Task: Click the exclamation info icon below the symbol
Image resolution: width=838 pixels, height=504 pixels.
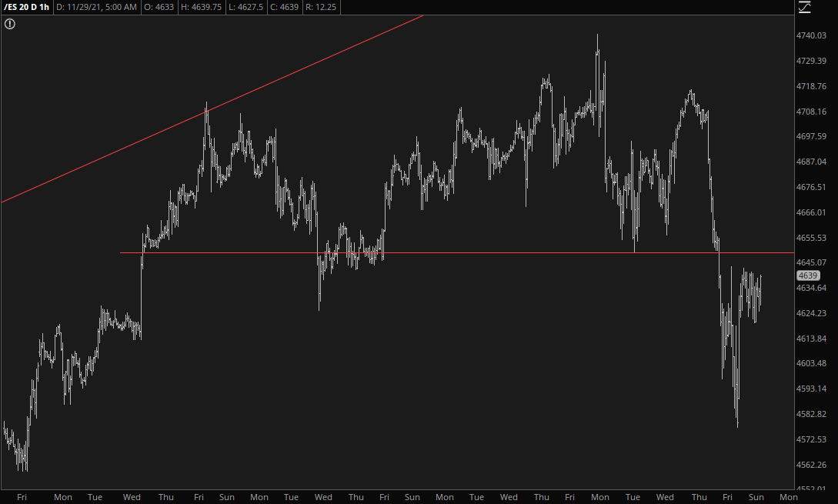Action: point(10,24)
